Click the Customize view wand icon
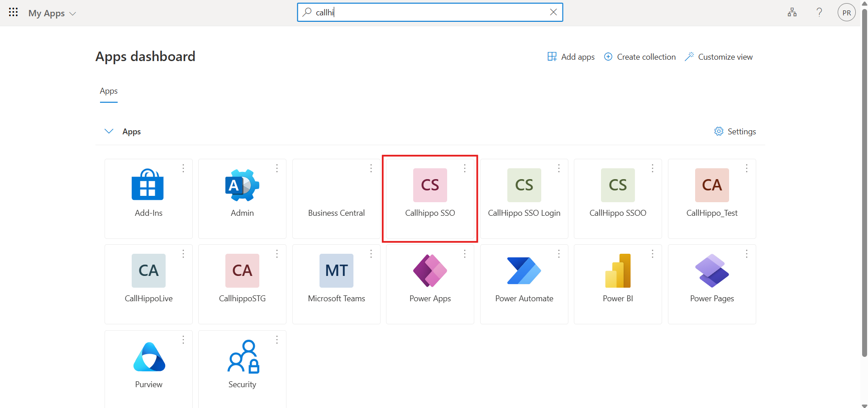This screenshot has height=408, width=868. point(689,57)
